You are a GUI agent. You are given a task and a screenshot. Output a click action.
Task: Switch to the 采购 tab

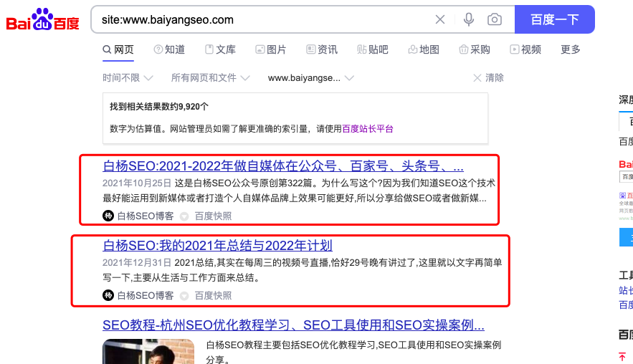475,49
